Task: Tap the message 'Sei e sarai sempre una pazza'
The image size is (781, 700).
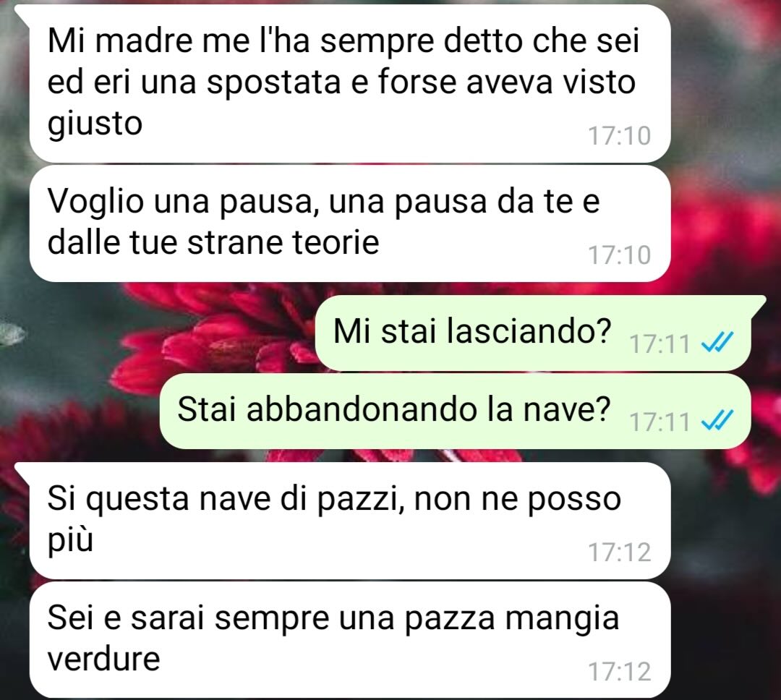Action: tap(350, 640)
